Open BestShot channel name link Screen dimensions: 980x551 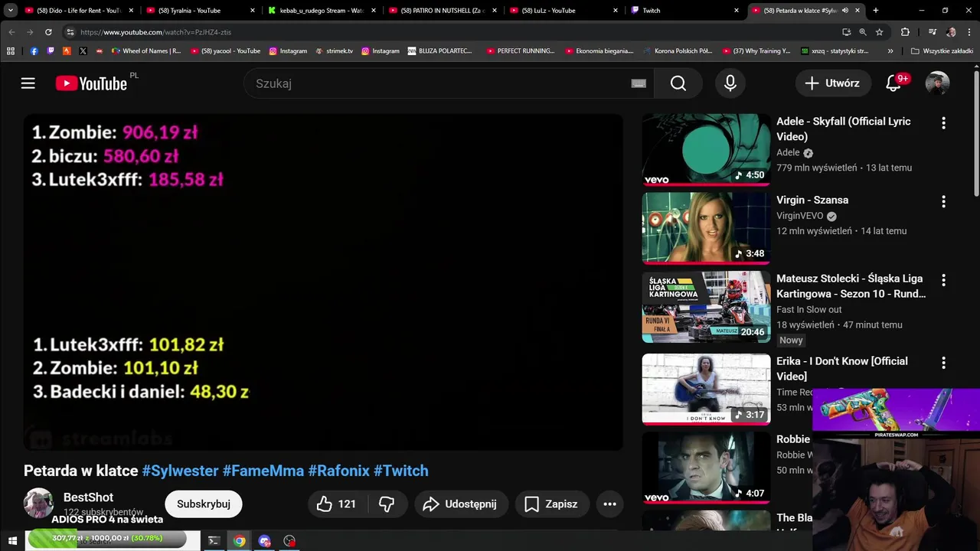(x=88, y=497)
